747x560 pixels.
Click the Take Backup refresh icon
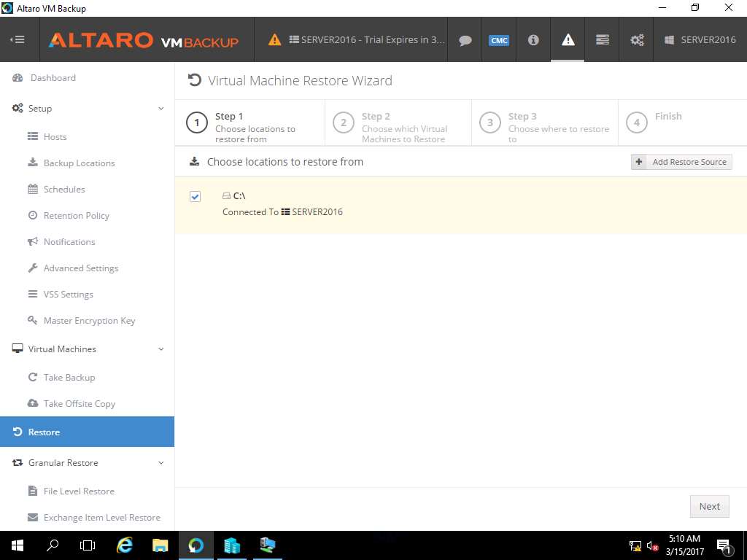click(32, 377)
